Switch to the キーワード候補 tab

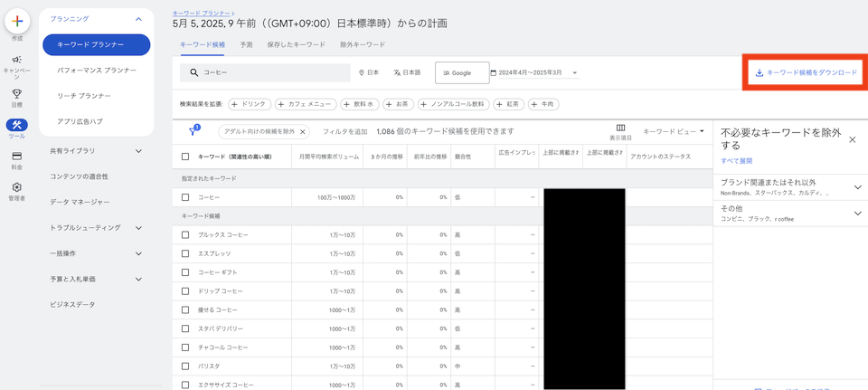coord(203,45)
